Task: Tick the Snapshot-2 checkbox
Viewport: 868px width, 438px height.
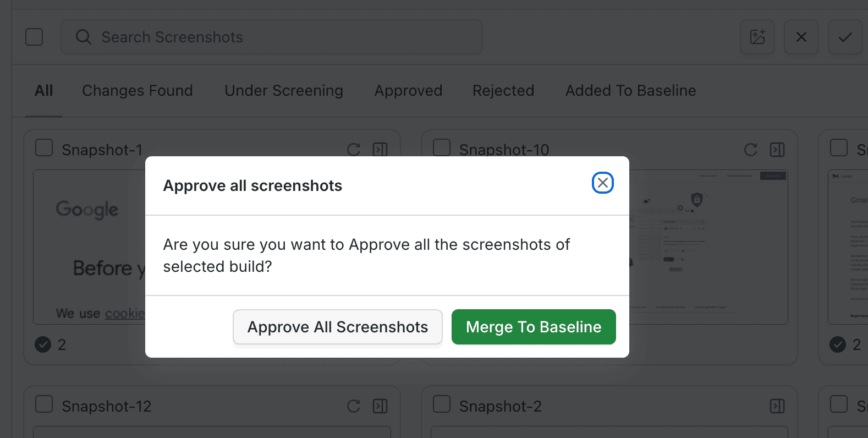Action: (441, 404)
